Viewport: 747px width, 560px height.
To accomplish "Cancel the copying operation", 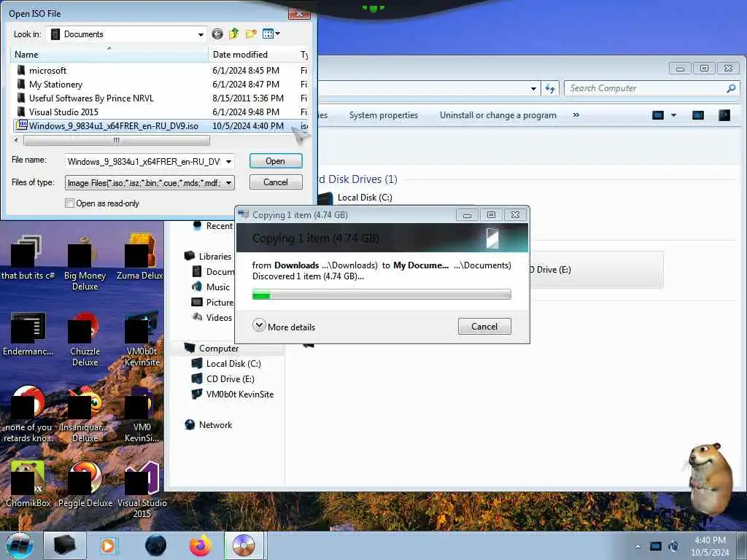I will click(484, 326).
